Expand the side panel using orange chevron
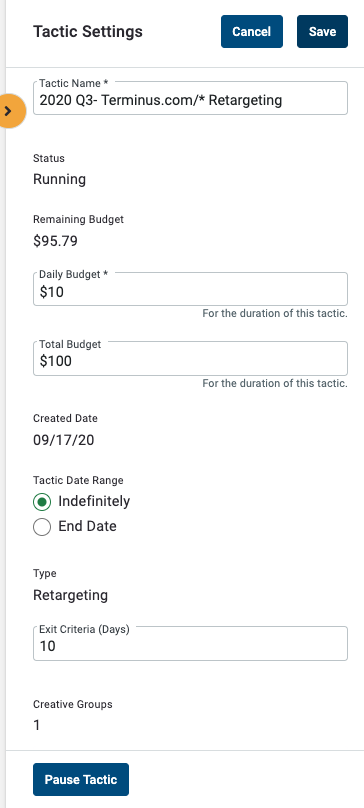 pos(10,111)
